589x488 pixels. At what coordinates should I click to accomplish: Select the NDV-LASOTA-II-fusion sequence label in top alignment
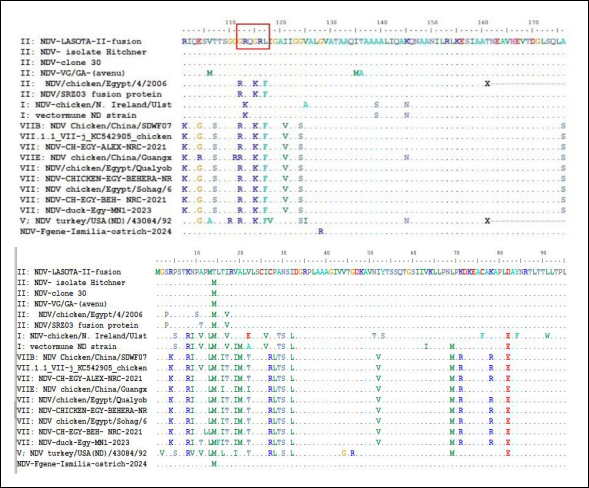coord(81,41)
